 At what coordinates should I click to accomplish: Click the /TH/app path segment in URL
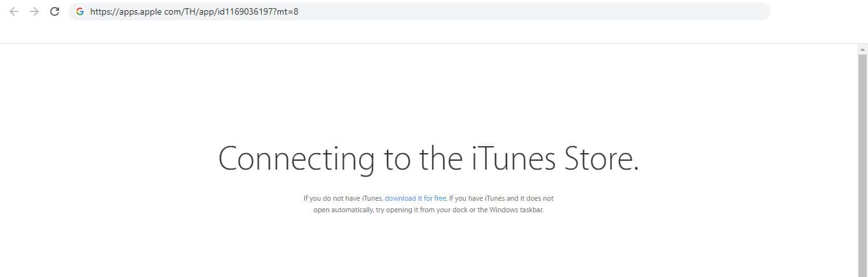coord(200,11)
